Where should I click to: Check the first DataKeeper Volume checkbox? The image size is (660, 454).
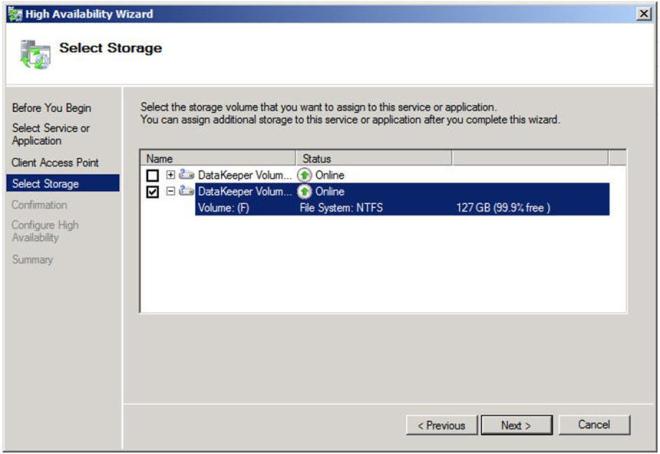click(x=153, y=175)
